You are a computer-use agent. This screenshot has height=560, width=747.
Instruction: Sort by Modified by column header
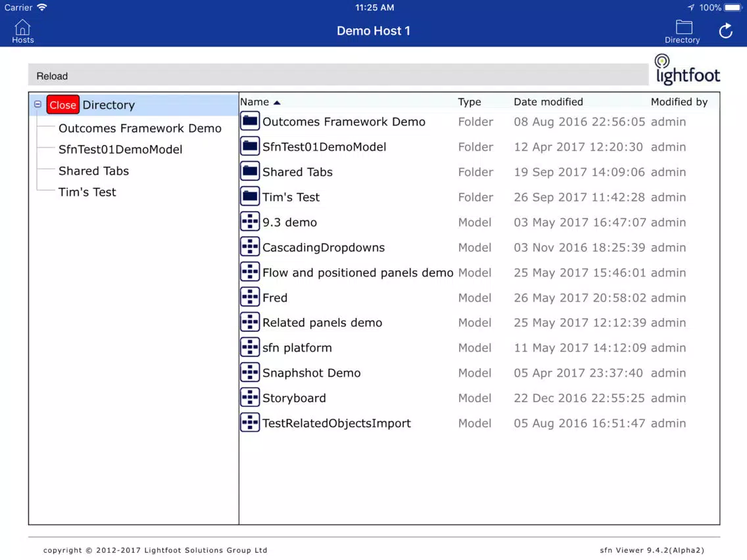(679, 102)
